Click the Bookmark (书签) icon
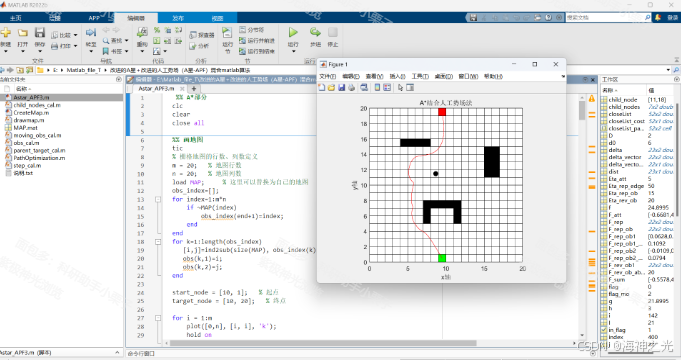 pyautogui.click(x=106, y=51)
